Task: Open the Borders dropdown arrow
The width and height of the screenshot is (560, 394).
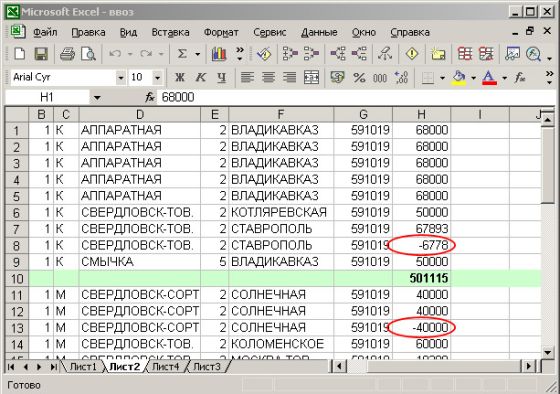Action: click(x=442, y=78)
